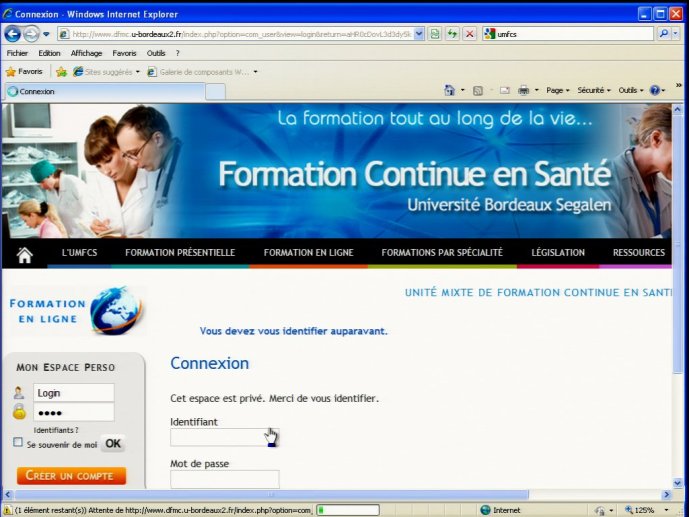This screenshot has height=517, width=689.
Task: Open Sites suggérés favorites link
Action: (106, 72)
